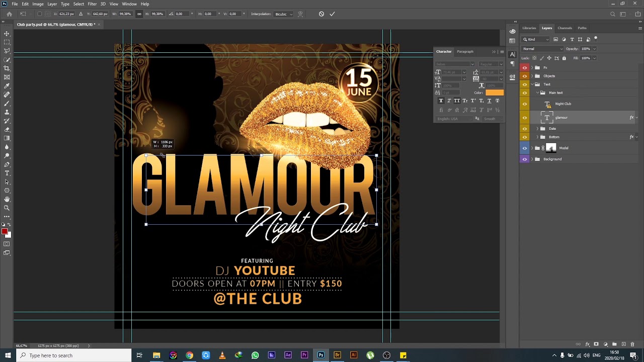Image resolution: width=644 pixels, height=362 pixels.
Task: Toggle maintain aspect ratio link
Action: click(x=139, y=14)
